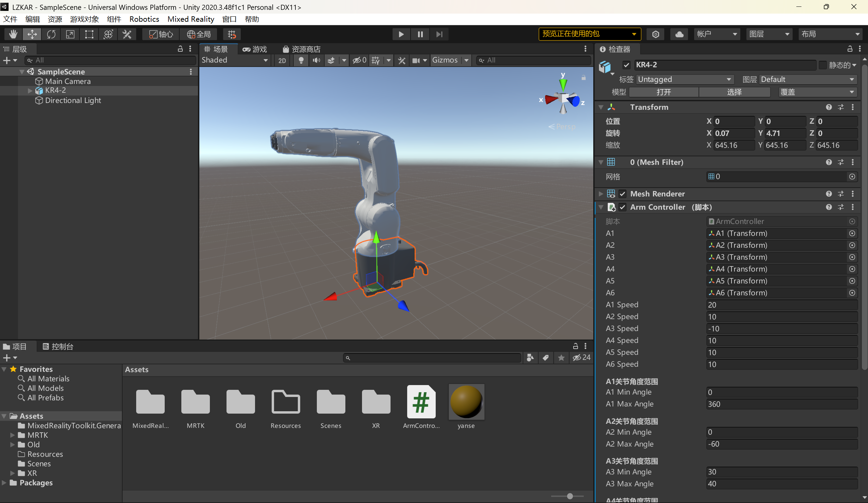
Task: Toggle global/local handle rotation
Action: [199, 34]
